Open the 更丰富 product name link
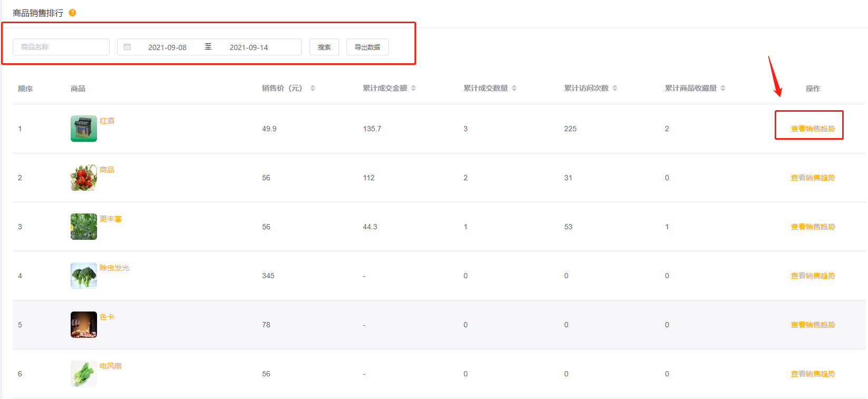The image size is (868, 399). (111, 219)
